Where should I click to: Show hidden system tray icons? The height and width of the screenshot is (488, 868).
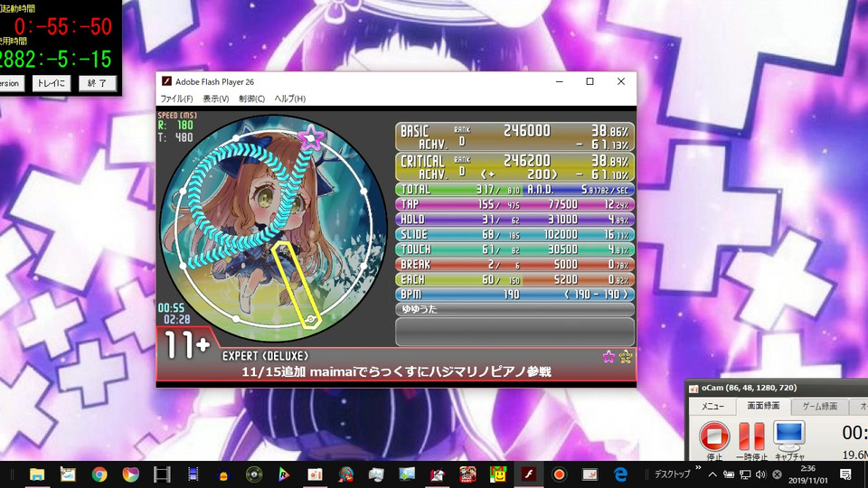[712, 474]
